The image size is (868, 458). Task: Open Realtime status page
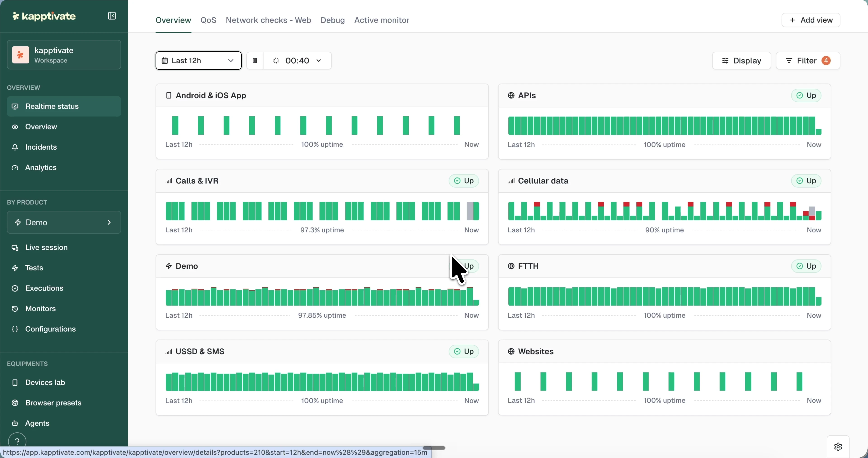coord(64,107)
